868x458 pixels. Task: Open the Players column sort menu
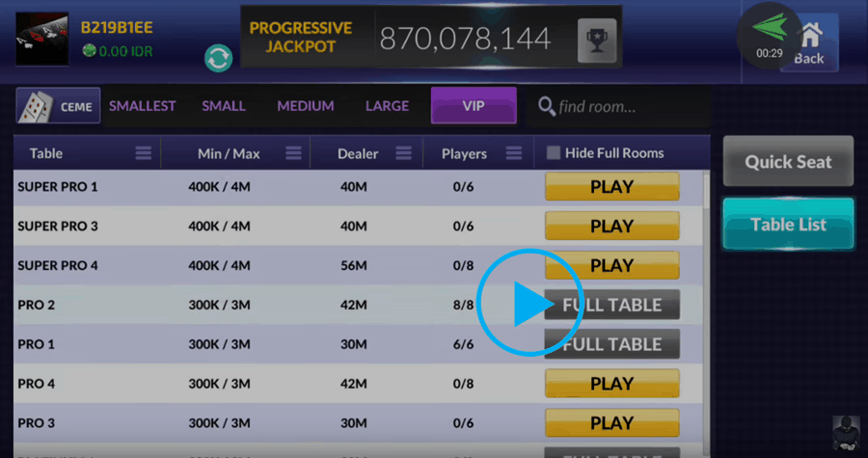(x=514, y=153)
